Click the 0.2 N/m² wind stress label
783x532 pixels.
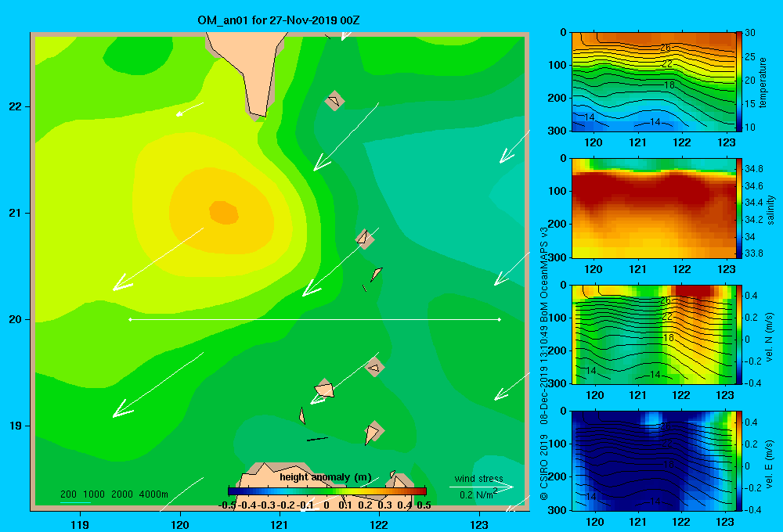[x=478, y=494]
